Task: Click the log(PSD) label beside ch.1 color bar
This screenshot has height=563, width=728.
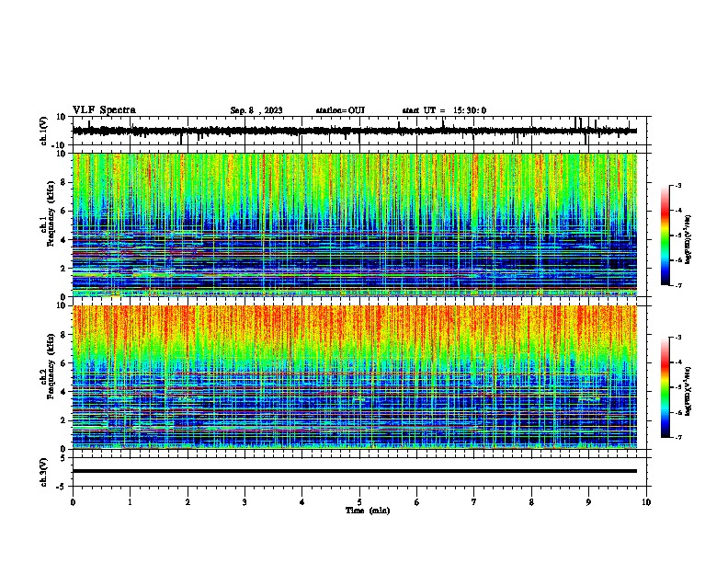Action: 688,240
